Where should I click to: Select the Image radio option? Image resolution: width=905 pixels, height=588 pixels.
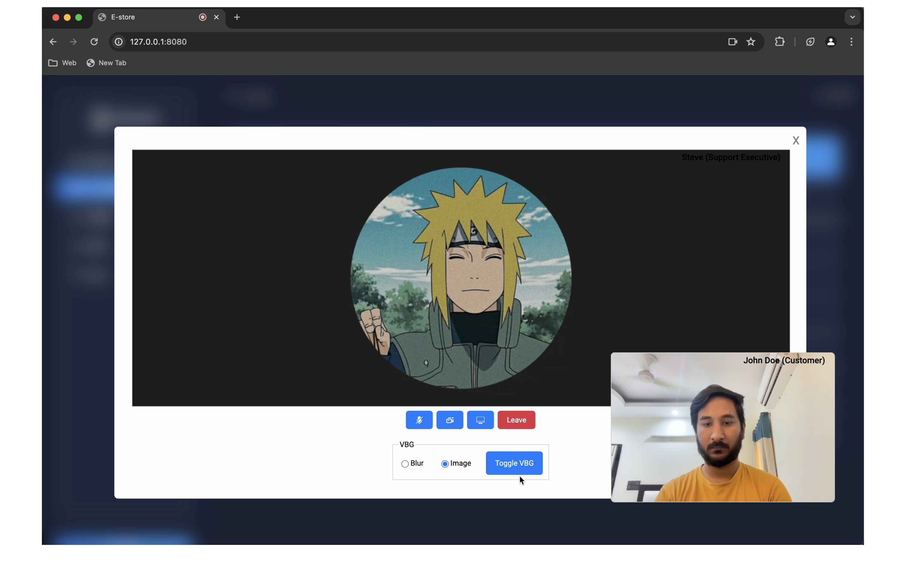(444, 464)
